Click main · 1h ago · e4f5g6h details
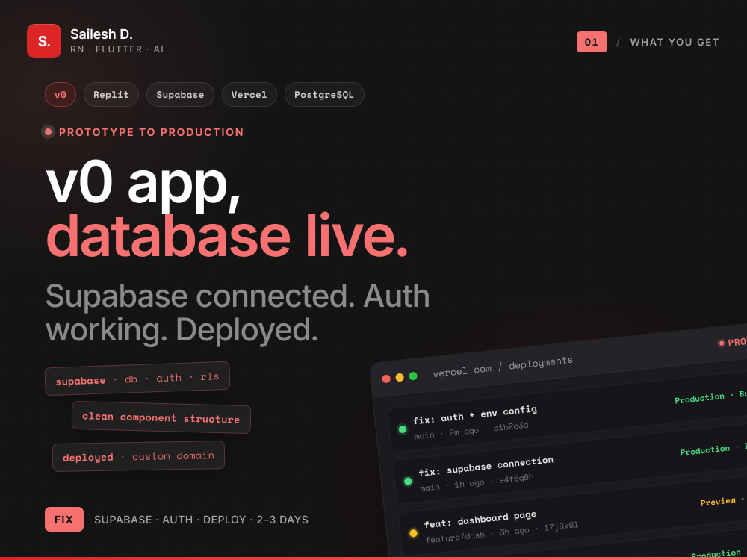Viewport: 747px width, 560px height. [477, 482]
